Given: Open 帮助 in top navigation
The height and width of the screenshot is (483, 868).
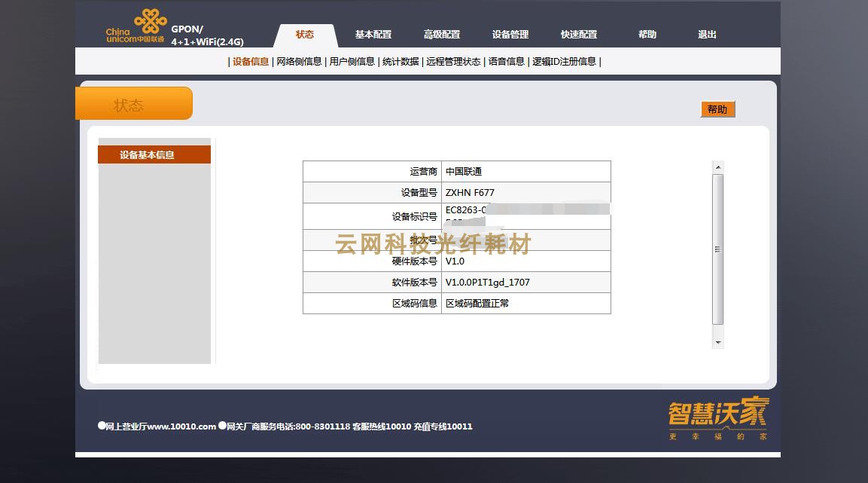Looking at the screenshot, I should coord(647,35).
